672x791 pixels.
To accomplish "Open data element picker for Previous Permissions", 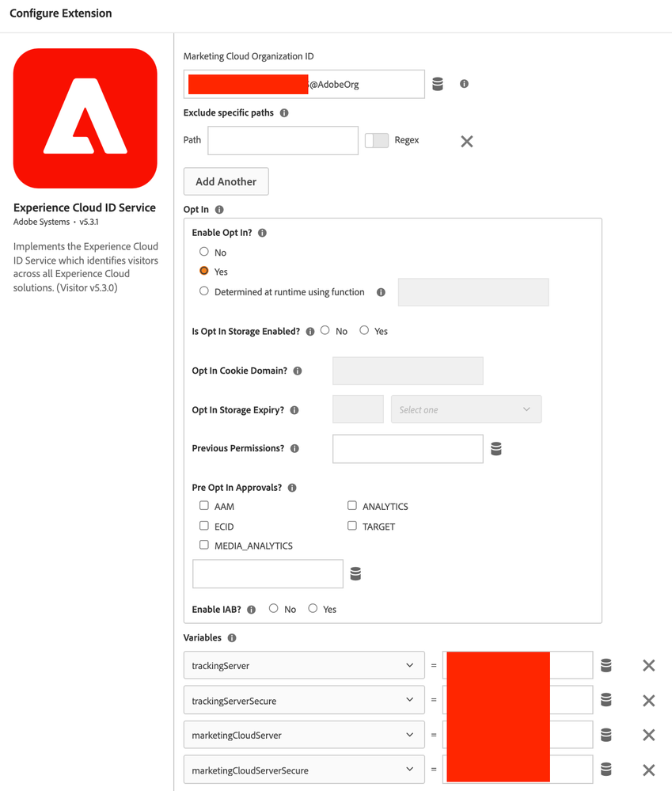I will (x=496, y=449).
